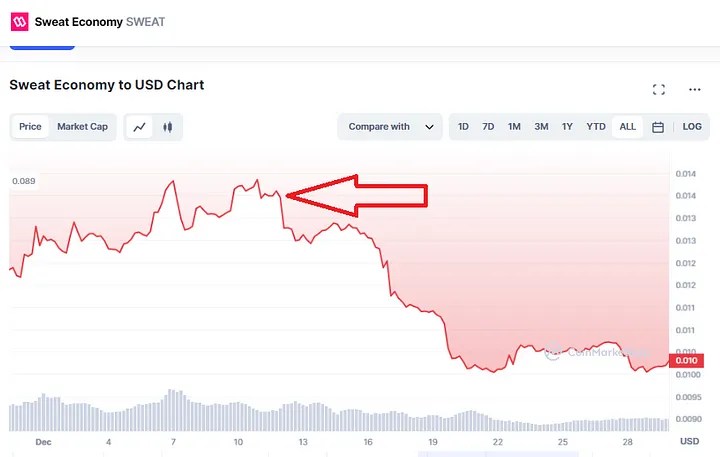This screenshot has height=457, width=720.
Task: Select the Price view toggle
Action: [30, 127]
